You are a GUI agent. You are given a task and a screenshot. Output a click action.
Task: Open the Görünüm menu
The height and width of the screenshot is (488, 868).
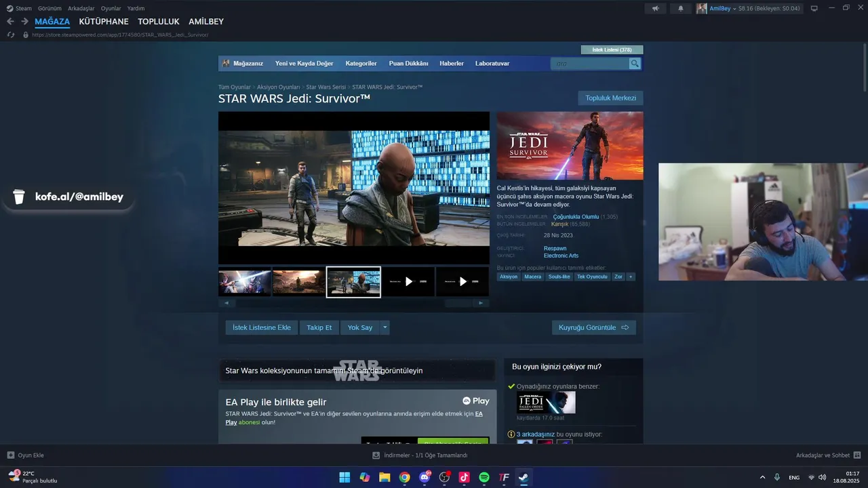click(x=50, y=8)
